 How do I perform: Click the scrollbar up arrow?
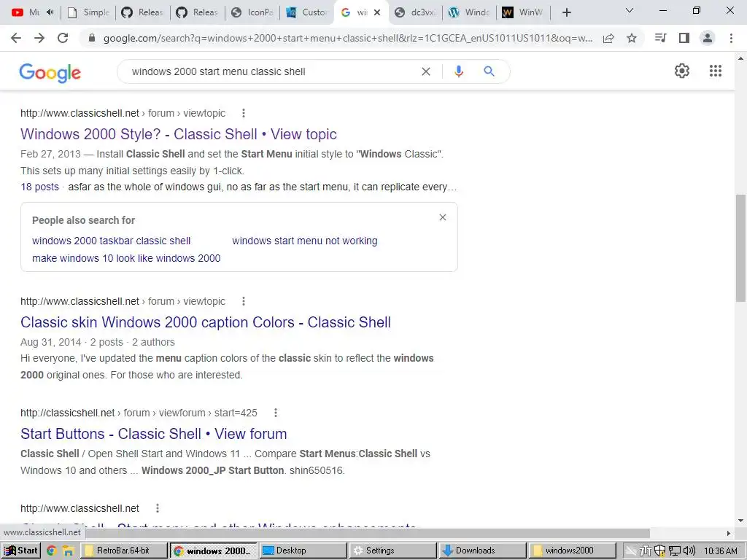pos(740,58)
